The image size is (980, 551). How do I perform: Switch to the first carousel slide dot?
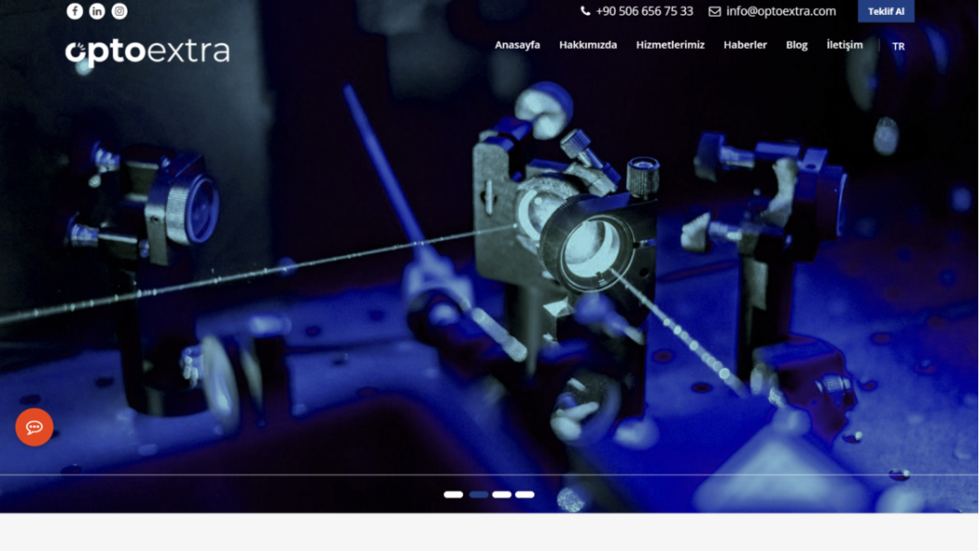click(x=453, y=495)
